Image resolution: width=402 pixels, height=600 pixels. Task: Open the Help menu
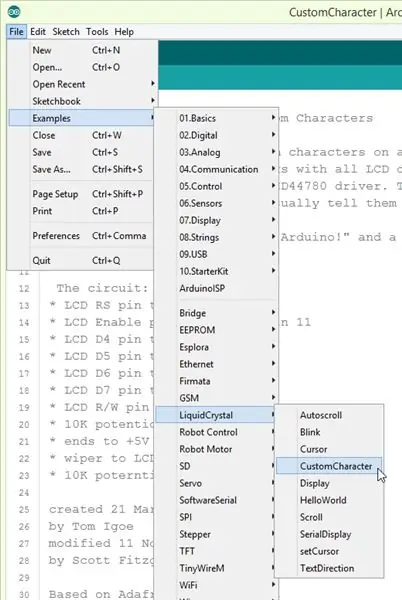coord(124,32)
